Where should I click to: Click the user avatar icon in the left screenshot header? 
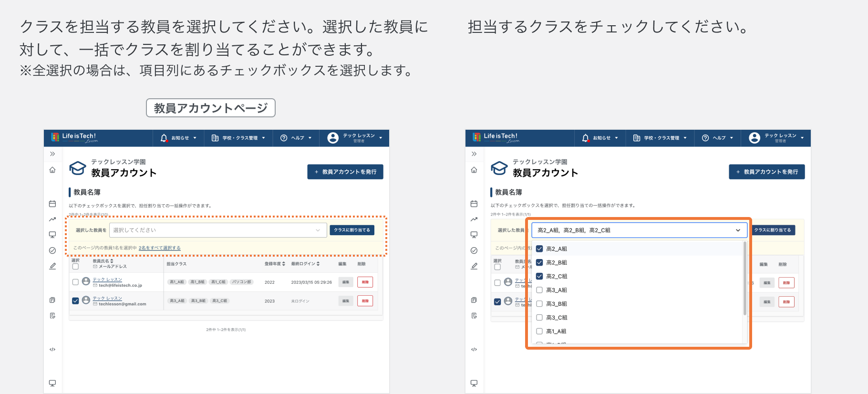(333, 138)
